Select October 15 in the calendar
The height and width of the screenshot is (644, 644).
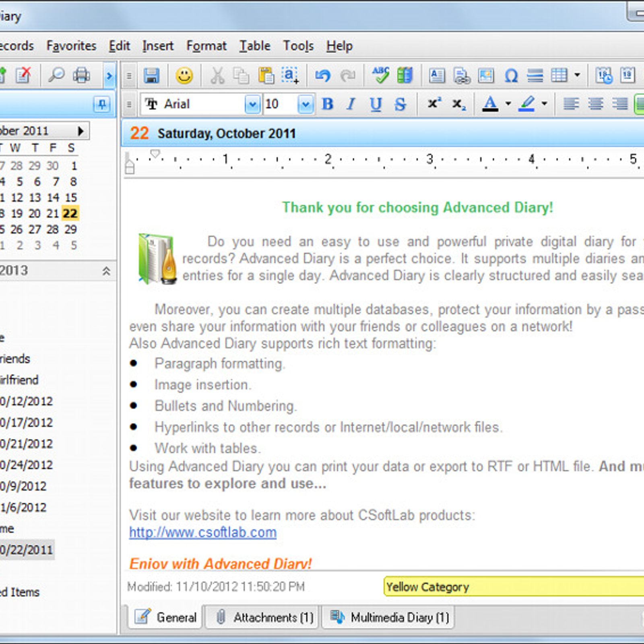[x=71, y=198]
